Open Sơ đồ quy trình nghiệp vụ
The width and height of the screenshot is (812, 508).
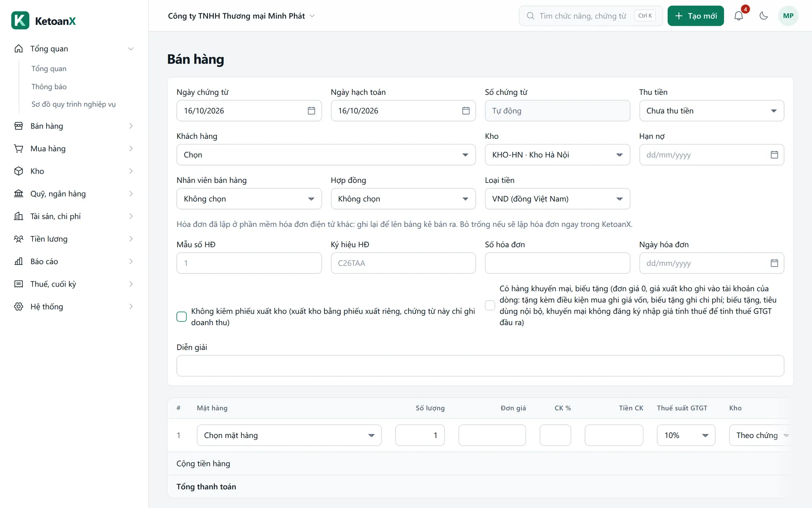point(74,104)
